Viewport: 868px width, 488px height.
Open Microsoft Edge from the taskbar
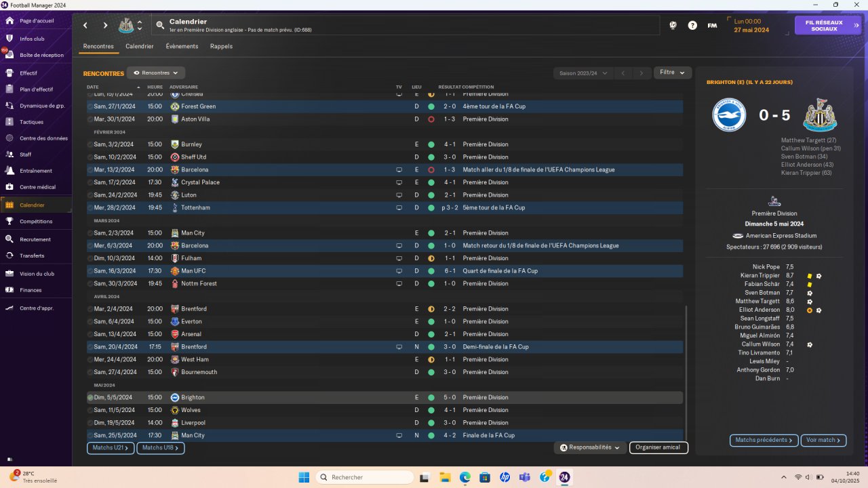(465, 477)
